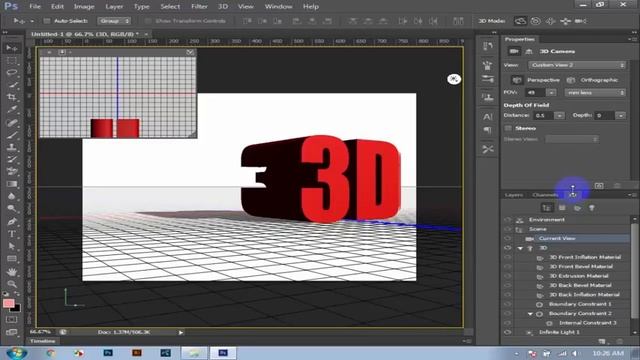
Task: Enable the Stereo checkbox
Action: 508,128
